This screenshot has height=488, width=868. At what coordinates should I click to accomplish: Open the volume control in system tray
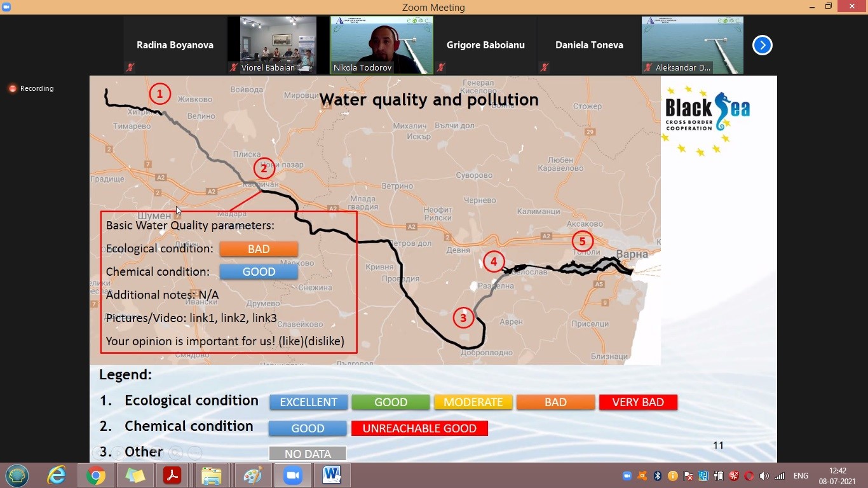764,476
